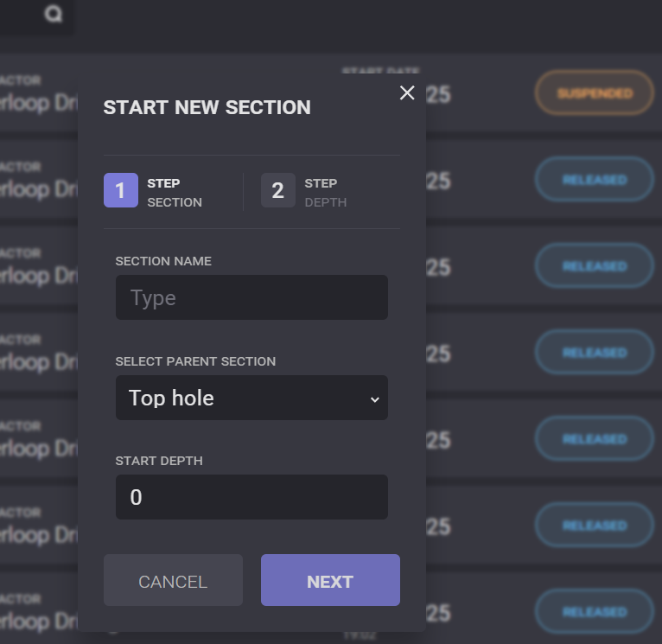Click the topmost RELEASED status badge
The height and width of the screenshot is (644, 662).
pos(595,180)
